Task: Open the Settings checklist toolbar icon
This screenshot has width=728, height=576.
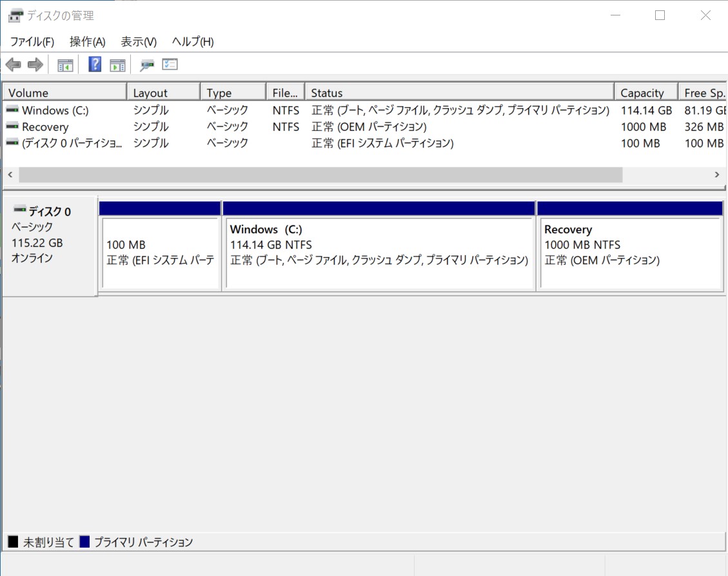Action: click(x=170, y=64)
